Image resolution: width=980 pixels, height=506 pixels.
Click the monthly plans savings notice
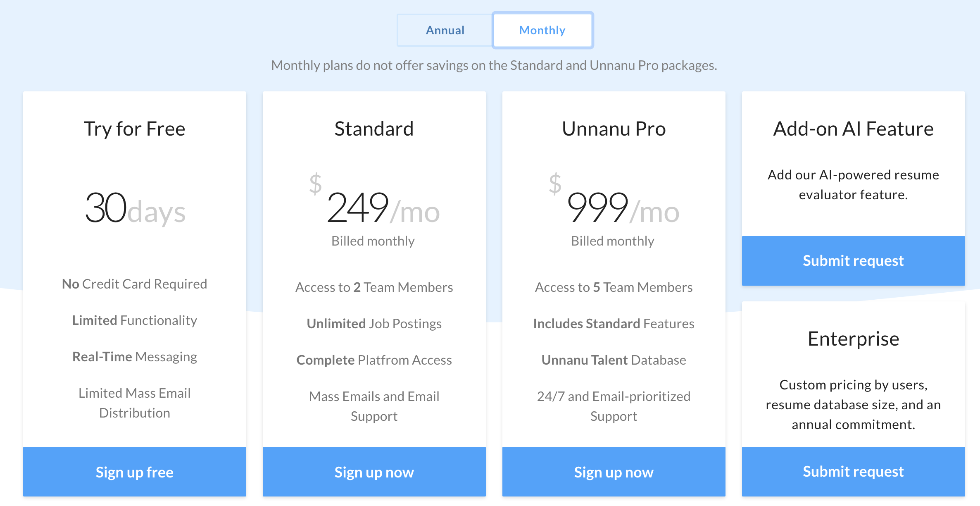click(494, 65)
